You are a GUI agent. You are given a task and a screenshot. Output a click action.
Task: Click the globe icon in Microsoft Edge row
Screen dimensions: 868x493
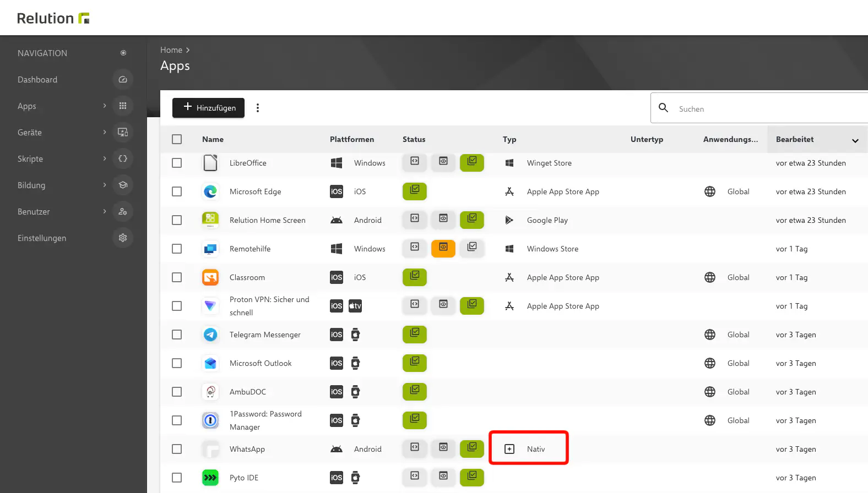coord(710,191)
